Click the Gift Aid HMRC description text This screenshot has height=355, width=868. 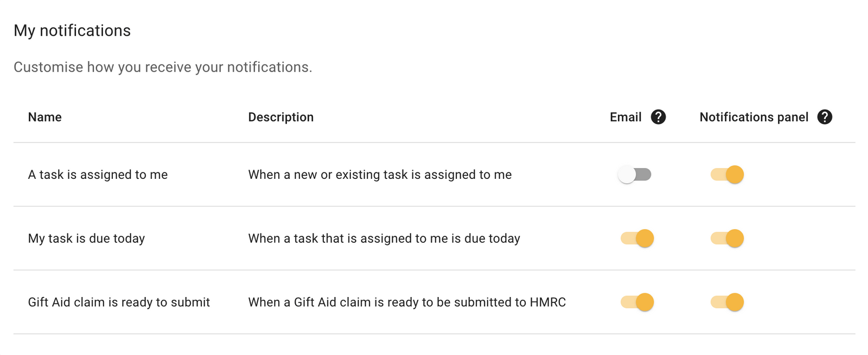[407, 302]
